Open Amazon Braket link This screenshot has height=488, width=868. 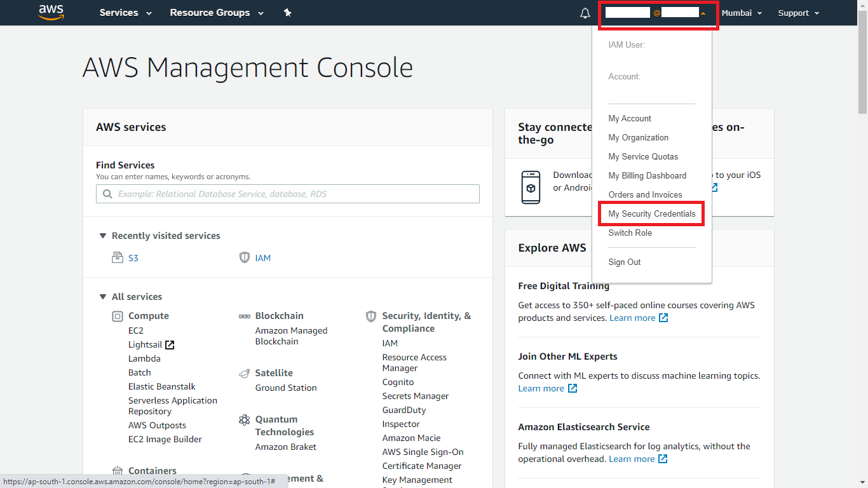coord(286,447)
